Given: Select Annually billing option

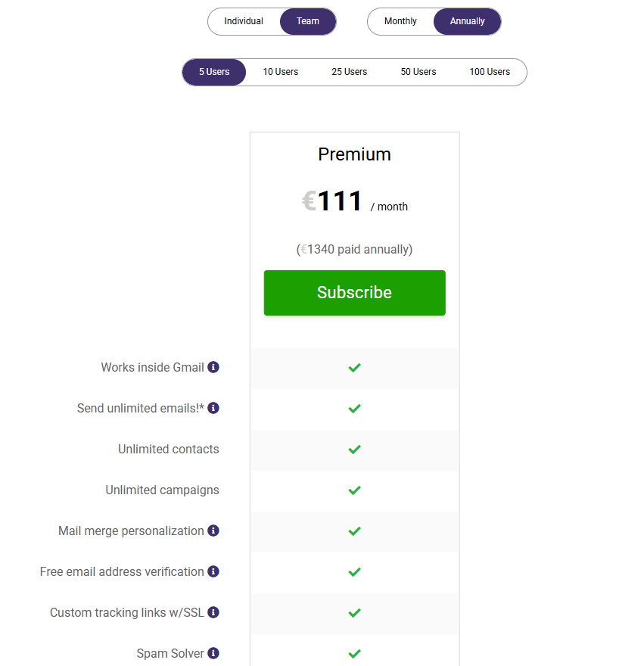Looking at the screenshot, I should (x=467, y=21).
